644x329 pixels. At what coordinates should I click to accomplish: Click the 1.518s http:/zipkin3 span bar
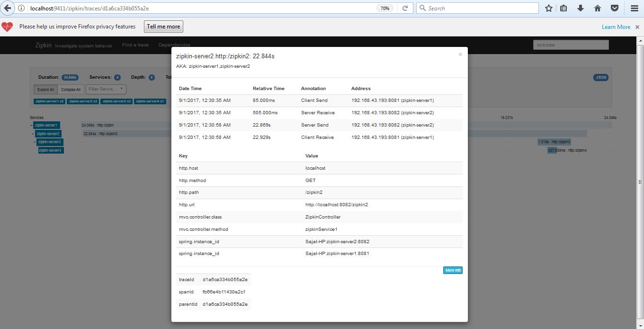click(554, 142)
